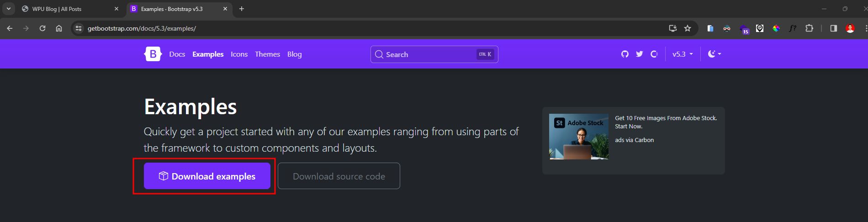The width and height of the screenshot is (868, 222).
Task: Open the tab search dropdown arrow
Action: [x=9, y=9]
